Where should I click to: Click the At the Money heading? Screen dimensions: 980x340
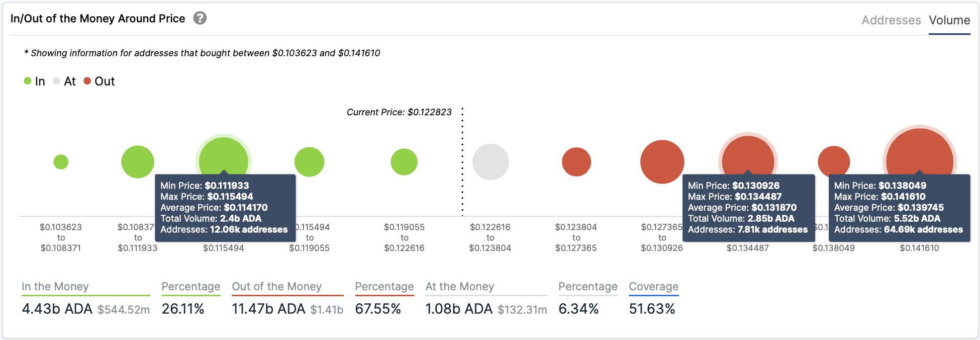coord(460,287)
